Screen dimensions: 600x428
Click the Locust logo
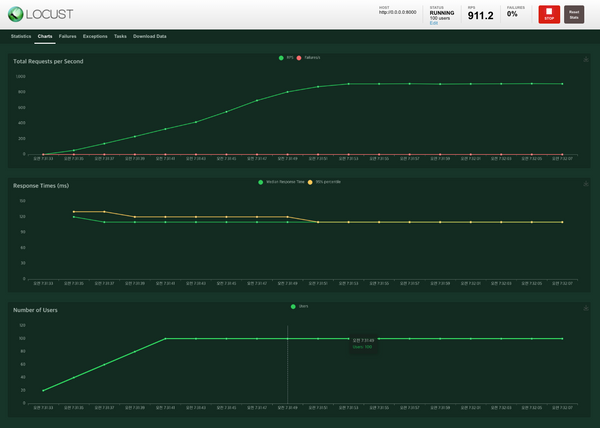(x=38, y=12)
